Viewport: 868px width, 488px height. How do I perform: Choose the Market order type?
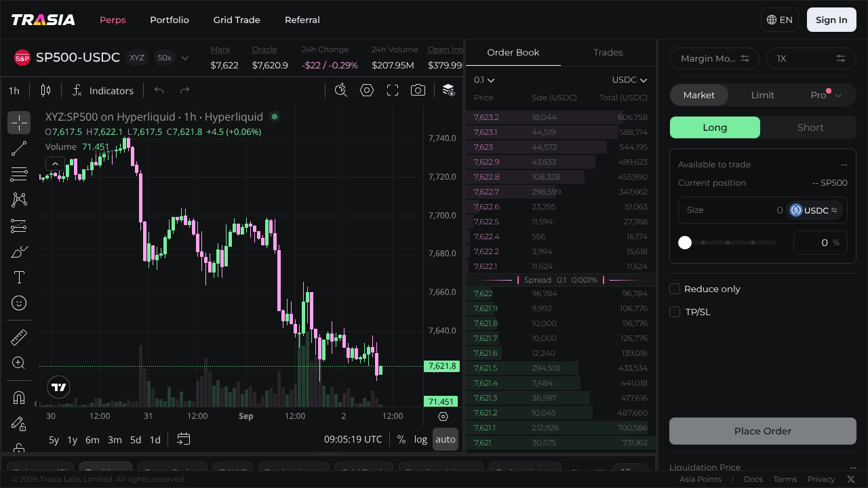point(699,95)
